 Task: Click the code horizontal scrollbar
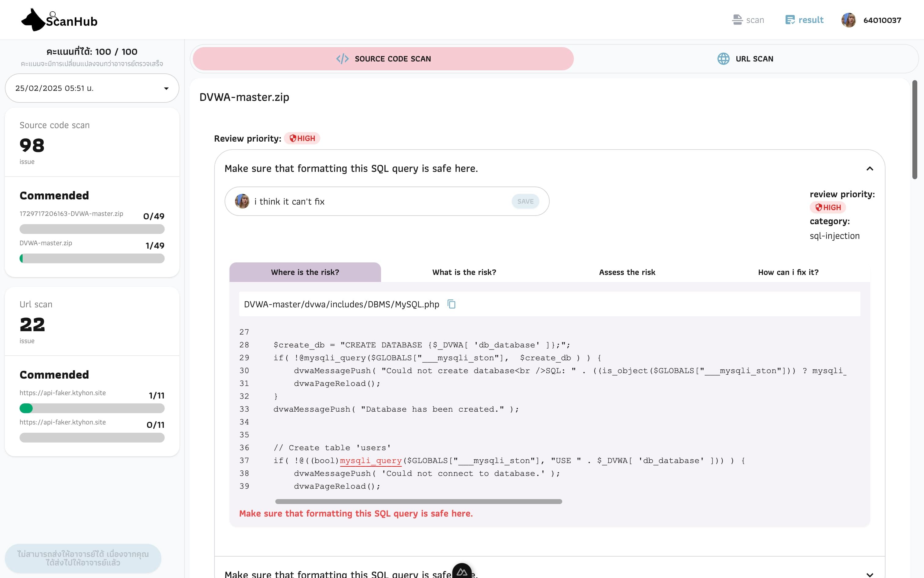419,502
